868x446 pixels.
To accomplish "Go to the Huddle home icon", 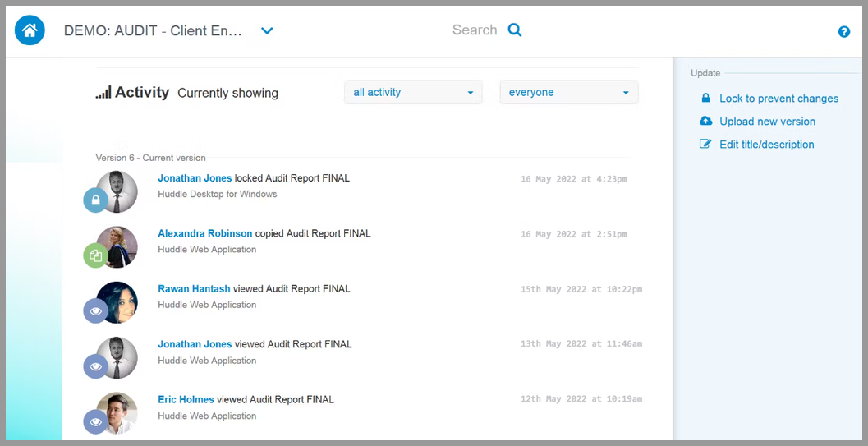I will pos(30,30).
